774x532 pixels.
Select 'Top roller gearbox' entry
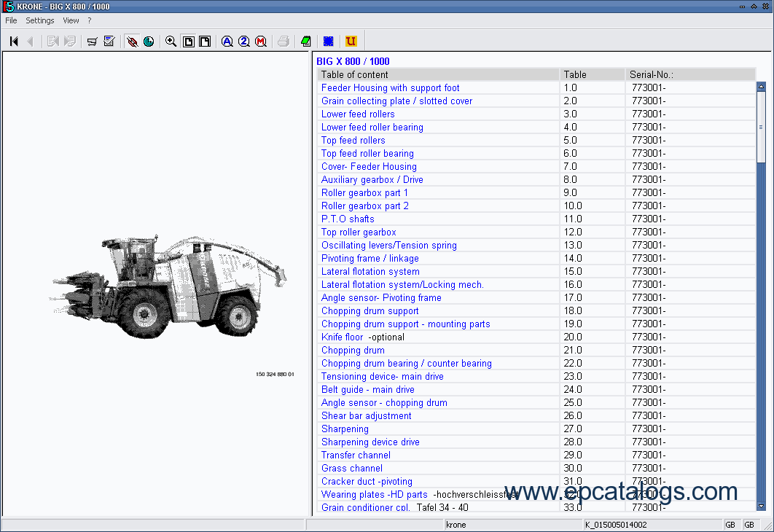tap(359, 232)
